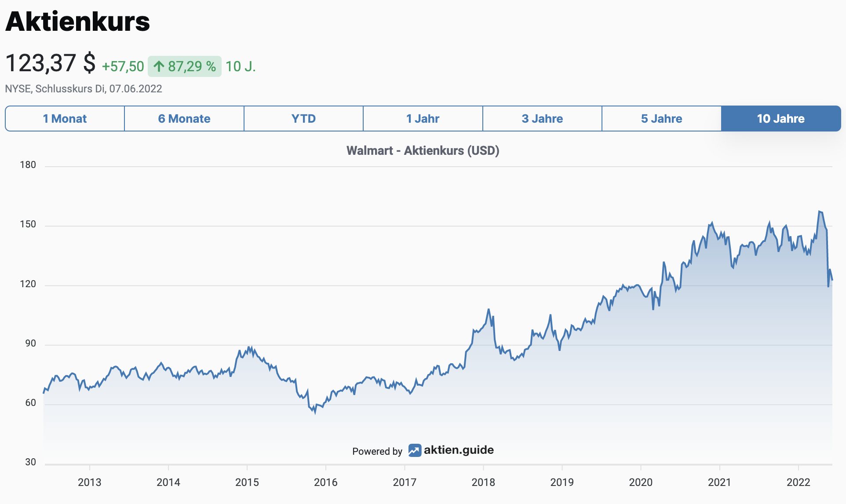Click the 60 y-axis label
Viewport: 846px width, 504px height.
click(30, 403)
